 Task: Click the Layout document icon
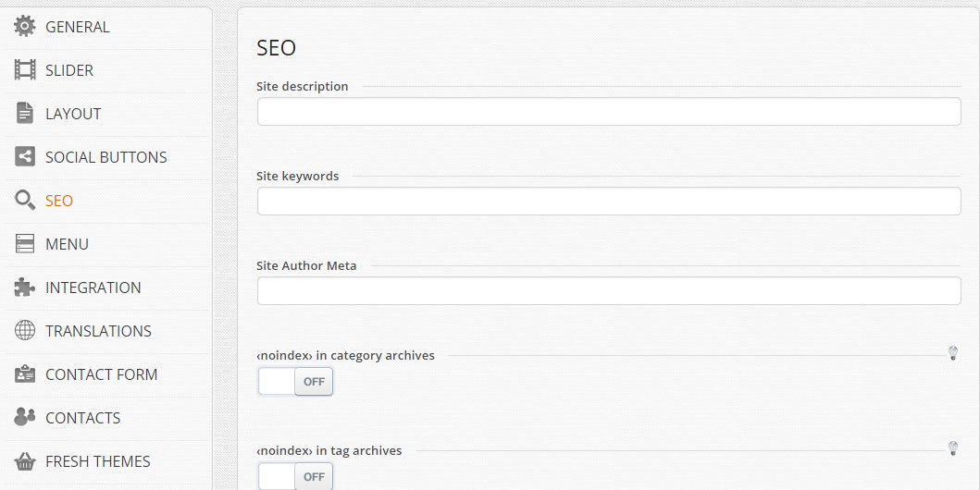25,114
